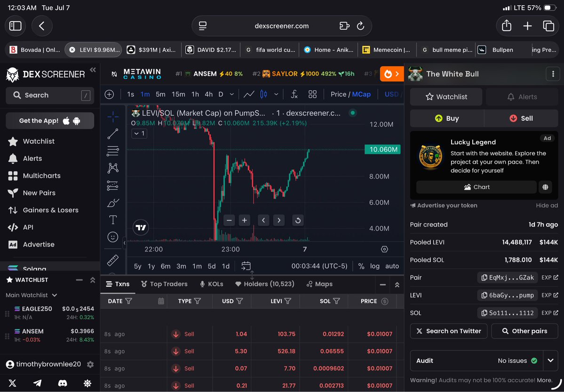Collapse the DEX Screener sidebar

(93, 70)
